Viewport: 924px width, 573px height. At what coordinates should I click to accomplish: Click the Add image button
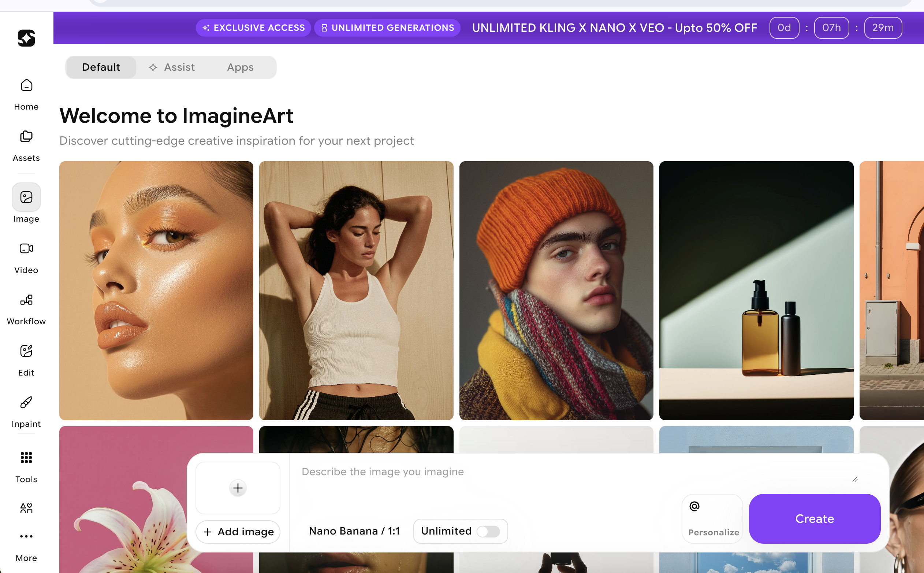point(238,532)
